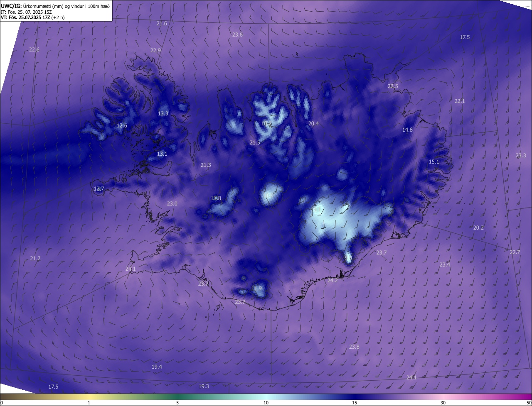The height and width of the screenshot is (406, 532).
Task: Select the 11.9 value label
Action: (257, 289)
